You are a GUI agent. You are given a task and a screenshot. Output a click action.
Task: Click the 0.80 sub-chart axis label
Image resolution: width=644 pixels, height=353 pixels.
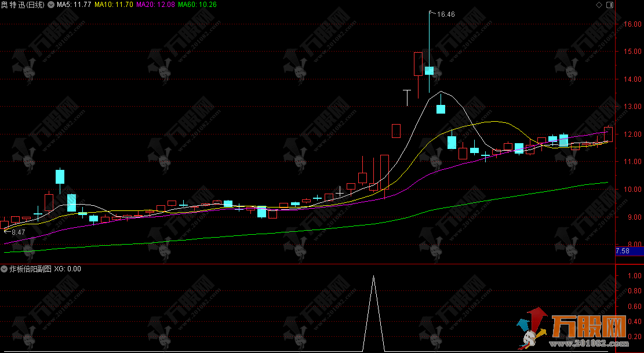coord(635,291)
